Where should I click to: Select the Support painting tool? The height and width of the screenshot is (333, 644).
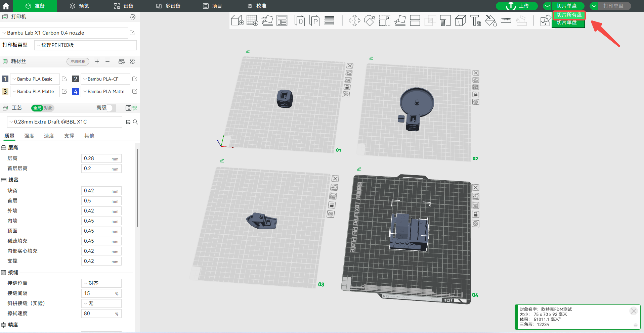(445, 20)
